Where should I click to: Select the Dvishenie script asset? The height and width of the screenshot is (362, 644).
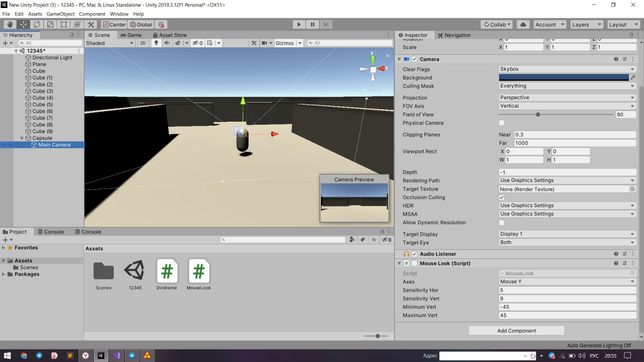pos(167,275)
